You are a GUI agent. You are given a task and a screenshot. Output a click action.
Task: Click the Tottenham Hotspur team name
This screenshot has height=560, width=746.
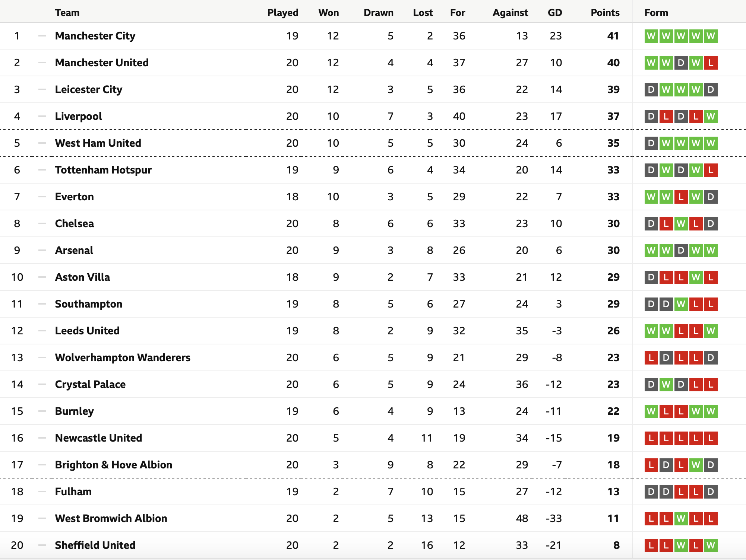click(x=103, y=170)
